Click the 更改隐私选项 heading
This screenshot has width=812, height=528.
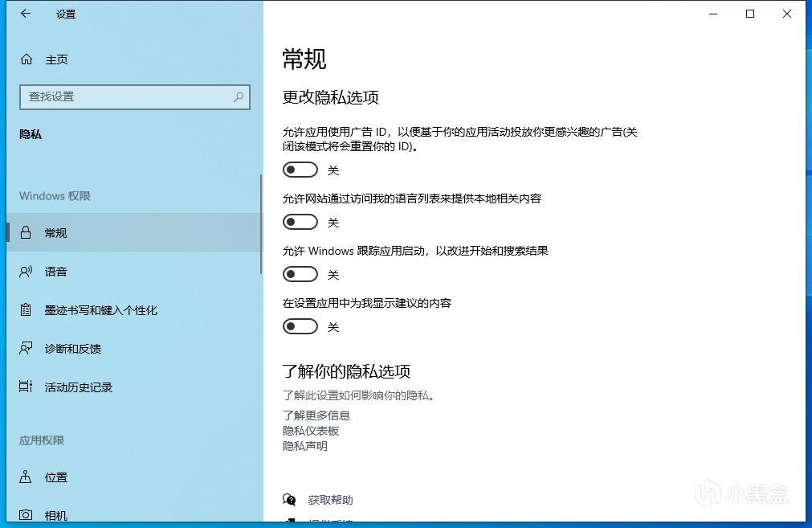[330, 97]
